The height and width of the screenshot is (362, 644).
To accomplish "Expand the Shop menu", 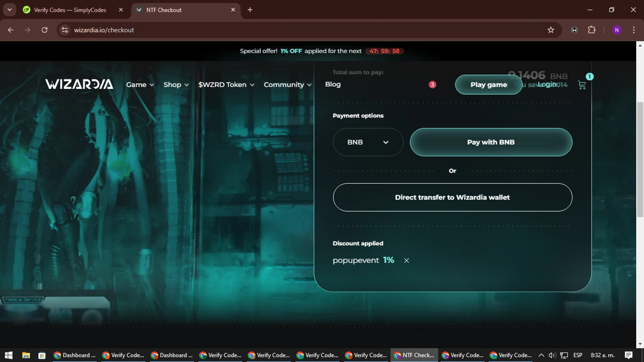I will [176, 85].
